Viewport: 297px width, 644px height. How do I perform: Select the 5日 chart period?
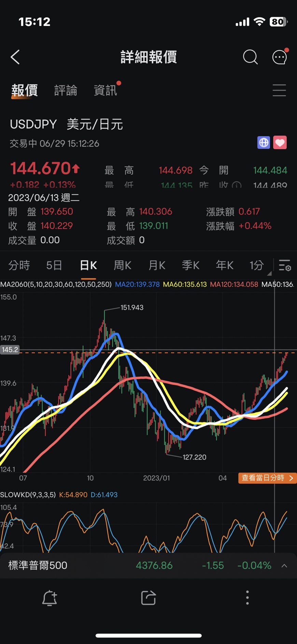(54, 265)
